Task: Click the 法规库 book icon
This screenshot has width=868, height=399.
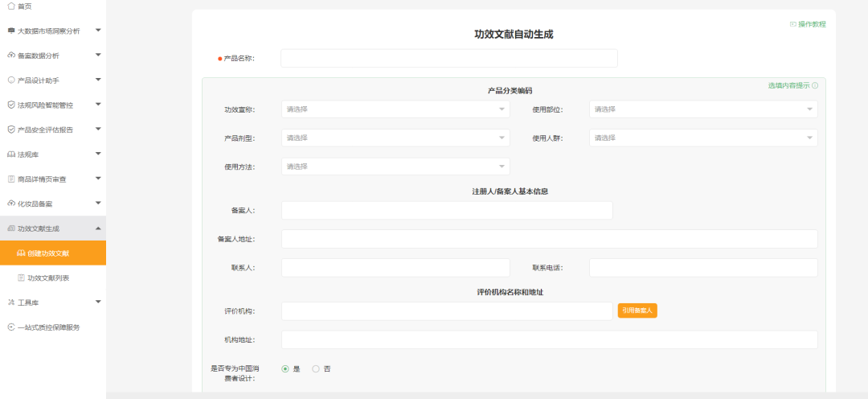Action: (x=11, y=154)
